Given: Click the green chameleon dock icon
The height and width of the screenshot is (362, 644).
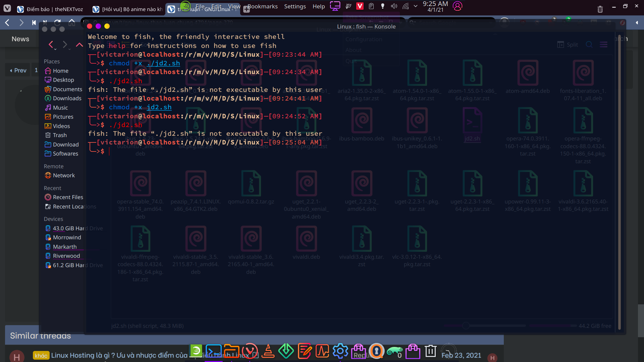Looking at the screenshot, I should point(395,351).
